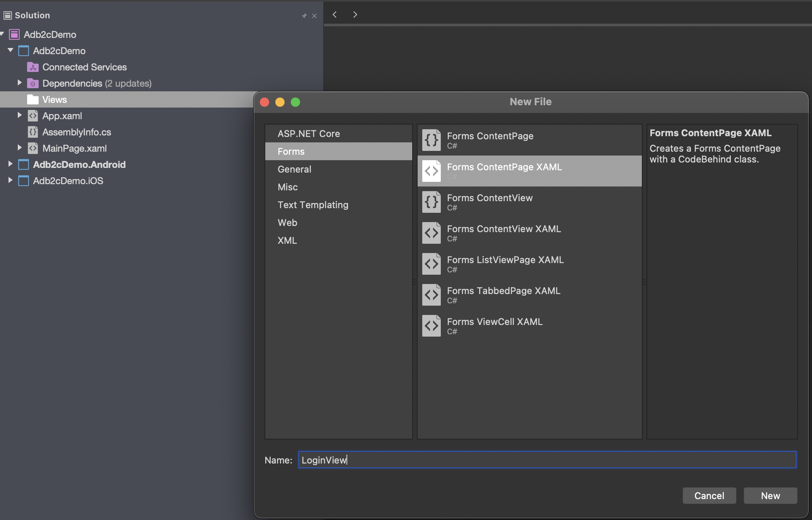Click the Forms ContentPage C# file icon
Viewport: 812px width, 520px height.
(431, 140)
